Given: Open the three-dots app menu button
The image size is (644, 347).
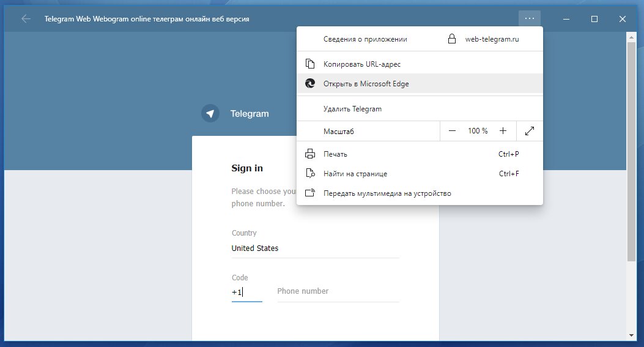Looking at the screenshot, I should click(x=530, y=18).
